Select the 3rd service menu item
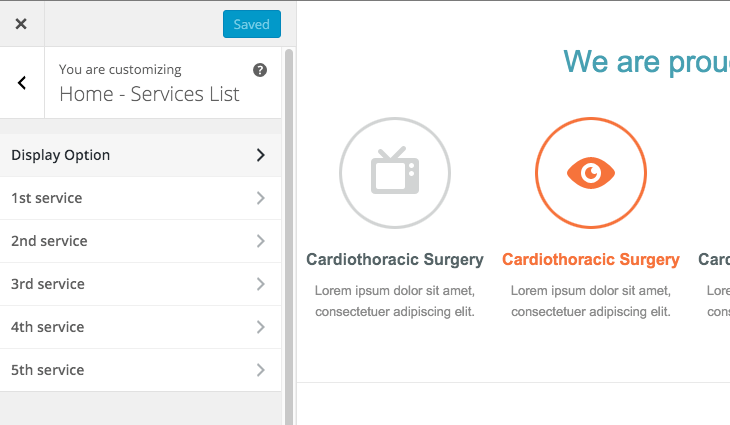The image size is (730, 425). [47, 284]
